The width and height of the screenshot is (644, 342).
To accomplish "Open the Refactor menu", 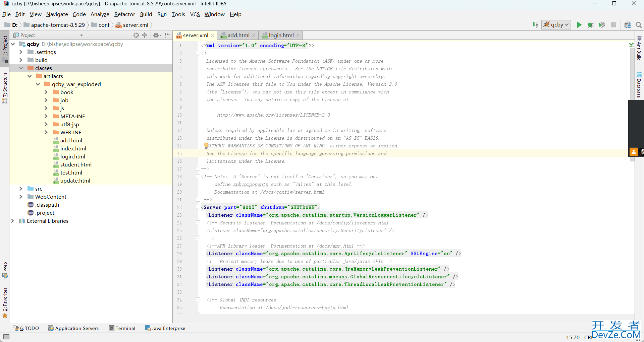I will [x=124, y=14].
